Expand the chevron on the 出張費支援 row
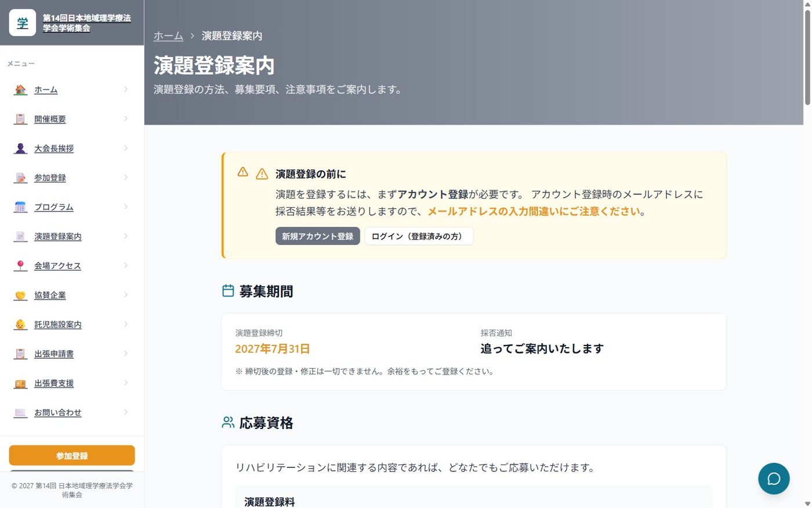Image resolution: width=812 pixels, height=508 pixels. pyautogui.click(x=126, y=383)
